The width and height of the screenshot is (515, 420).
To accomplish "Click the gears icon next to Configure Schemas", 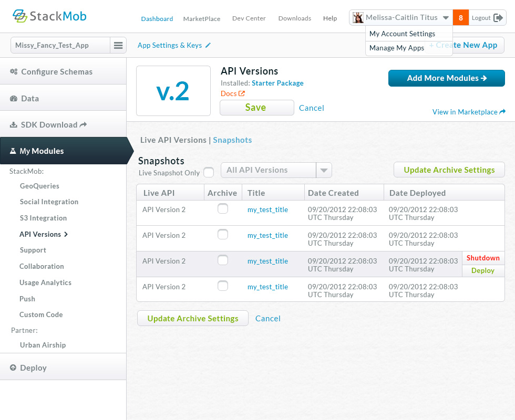I will [x=14, y=71].
